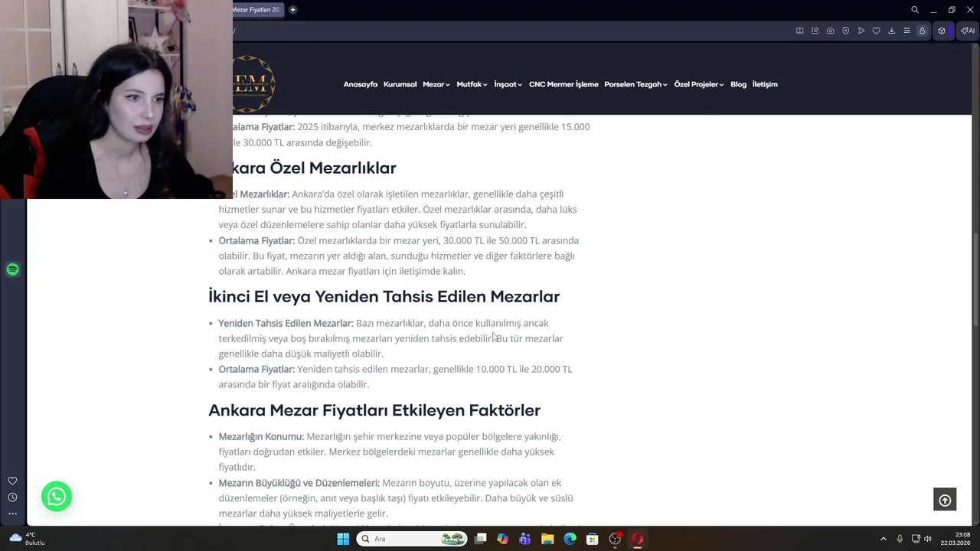Expand hidden system tray icons chevron

tap(883, 539)
